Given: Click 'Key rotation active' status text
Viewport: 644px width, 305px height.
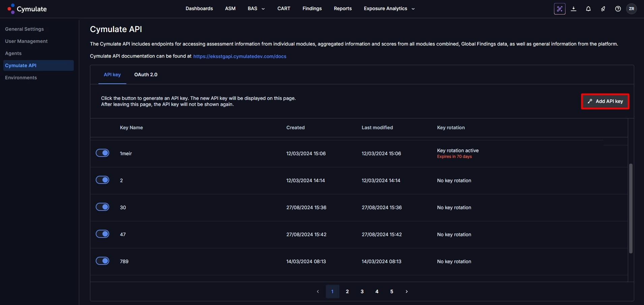Looking at the screenshot, I should point(458,150).
